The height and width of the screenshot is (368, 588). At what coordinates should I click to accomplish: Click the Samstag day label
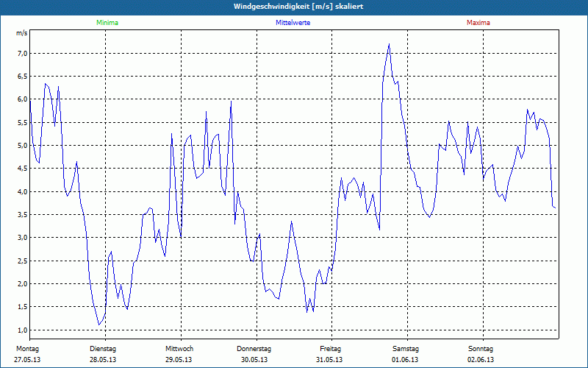[406, 349]
